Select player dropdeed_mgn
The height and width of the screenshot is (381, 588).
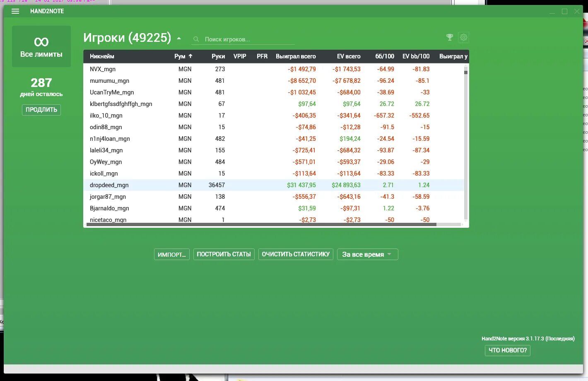[x=109, y=185]
